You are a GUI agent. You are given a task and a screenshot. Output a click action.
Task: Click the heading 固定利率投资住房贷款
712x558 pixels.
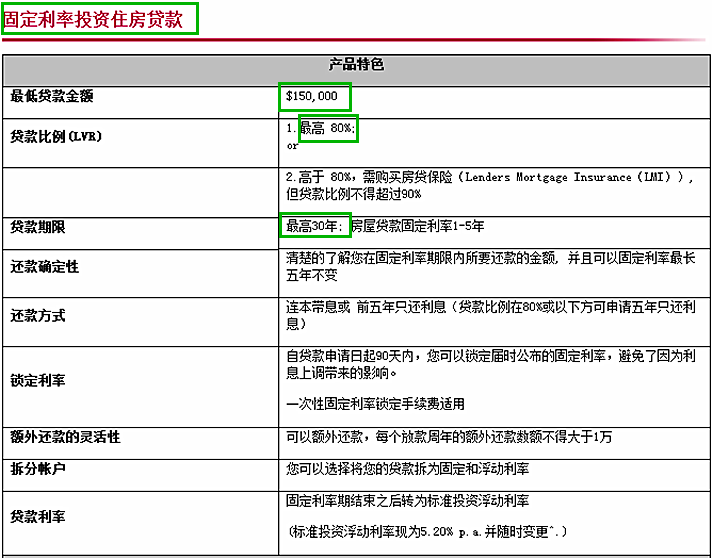click(x=93, y=20)
